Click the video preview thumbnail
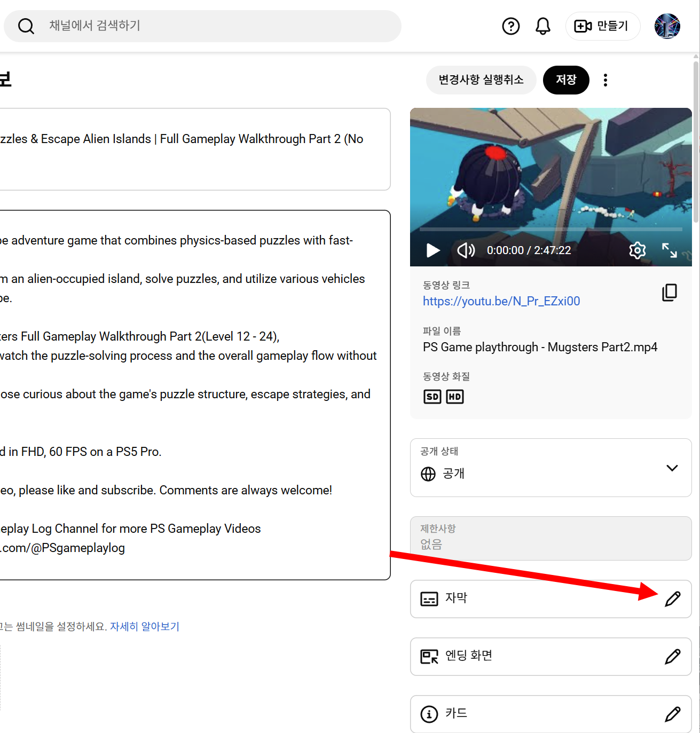This screenshot has width=700, height=733. 551,187
